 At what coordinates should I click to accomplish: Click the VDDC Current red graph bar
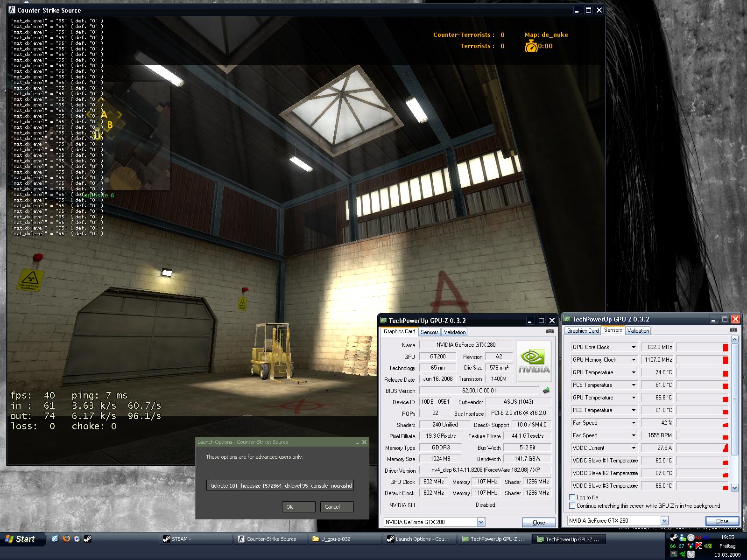tap(725, 448)
